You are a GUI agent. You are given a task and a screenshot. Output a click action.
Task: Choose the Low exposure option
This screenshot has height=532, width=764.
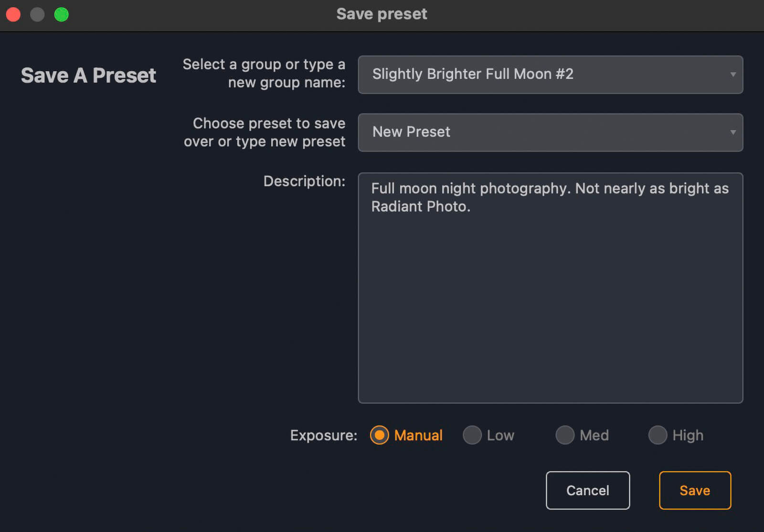pos(472,435)
